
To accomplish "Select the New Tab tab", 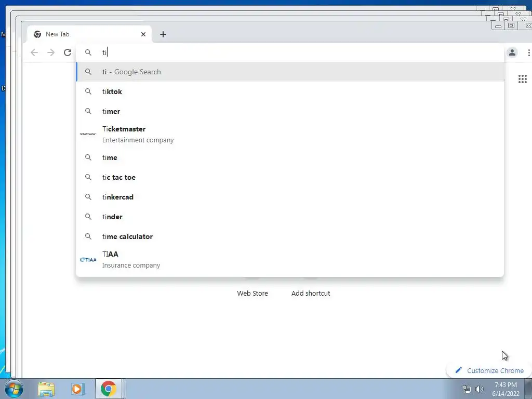I will coord(89,34).
